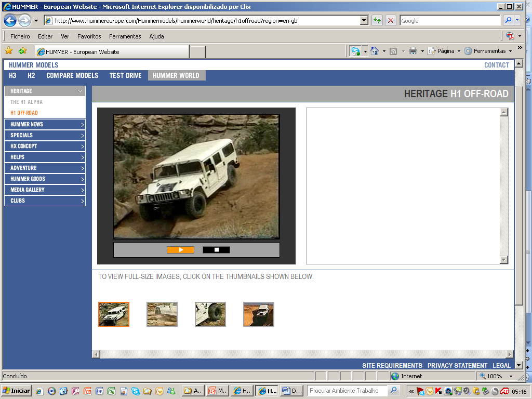Click the Google search magnifier icon
Image resolution: width=532 pixels, height=399 pixels.
click(x=508, y=20)
